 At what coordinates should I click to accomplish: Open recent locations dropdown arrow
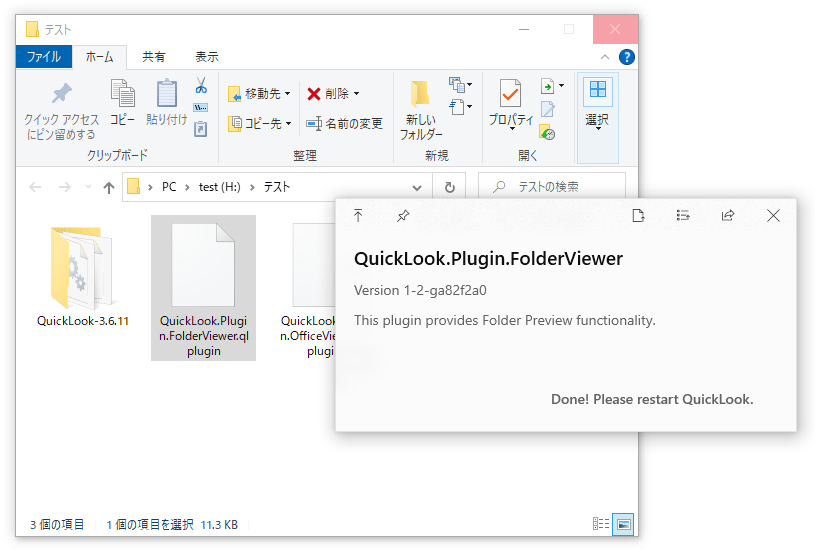88,187
